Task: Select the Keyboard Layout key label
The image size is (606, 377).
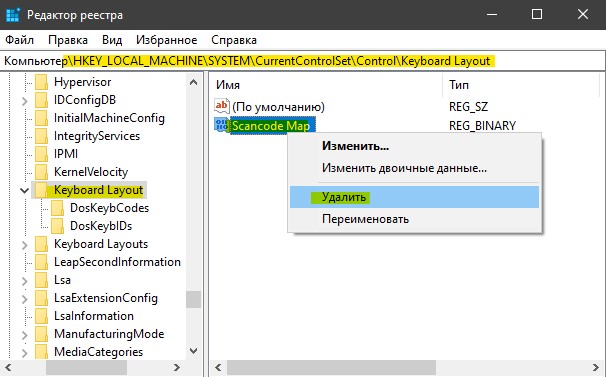Action: click(x=99, y=190)
